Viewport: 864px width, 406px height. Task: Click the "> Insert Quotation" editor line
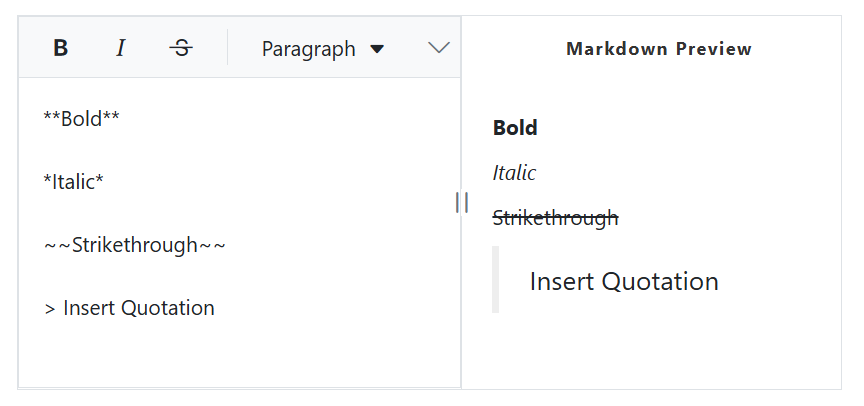point(130,308)
